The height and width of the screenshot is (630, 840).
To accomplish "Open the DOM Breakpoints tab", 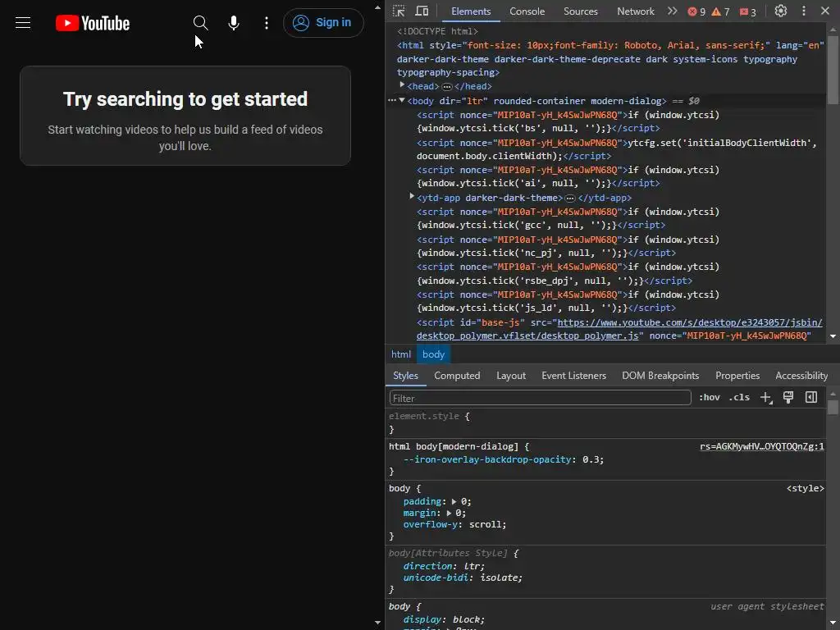I will (660, 376).
